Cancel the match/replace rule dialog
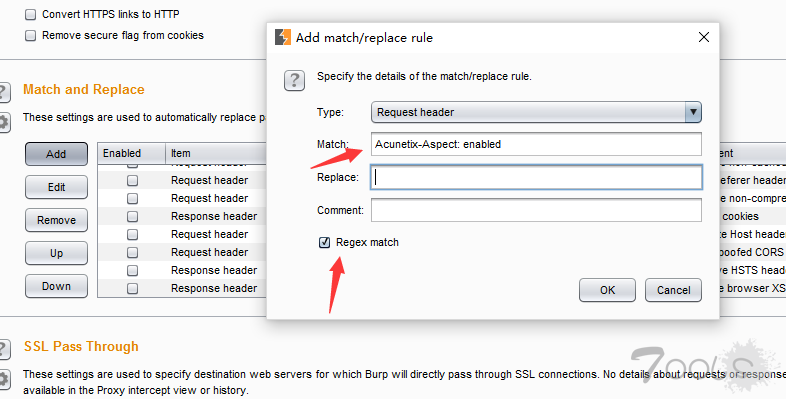786x399 pixels. click(x=673, y=290)
